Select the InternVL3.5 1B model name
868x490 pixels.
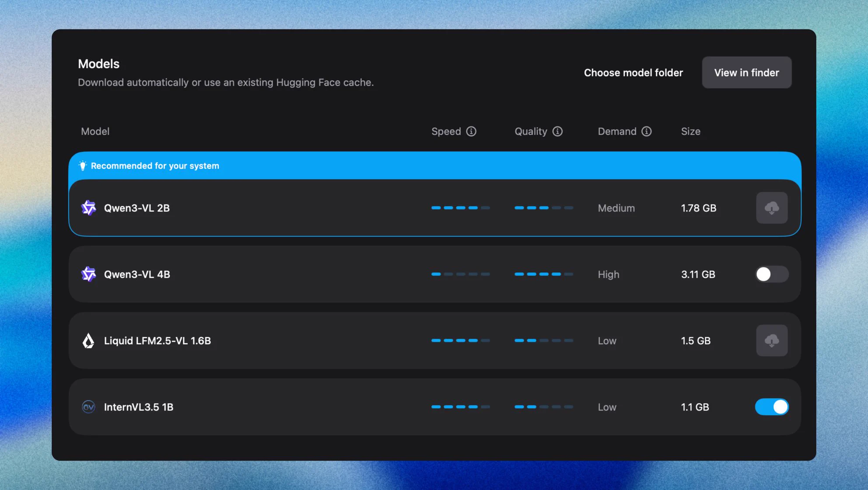point(139,407)
